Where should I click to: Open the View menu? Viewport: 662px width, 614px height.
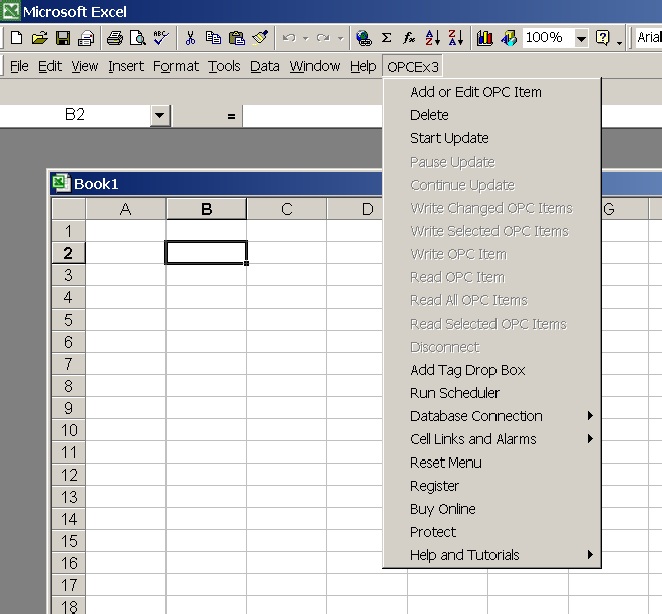(x=84, y=66)
